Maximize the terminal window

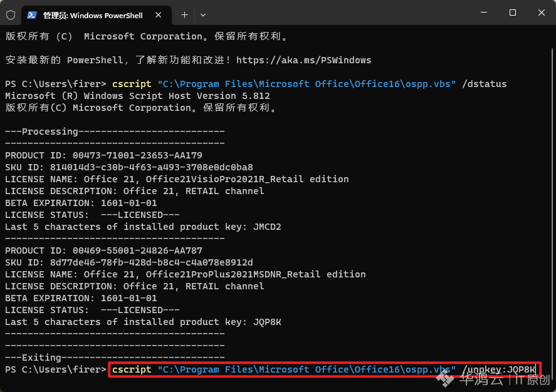click(x=512, y=13)
